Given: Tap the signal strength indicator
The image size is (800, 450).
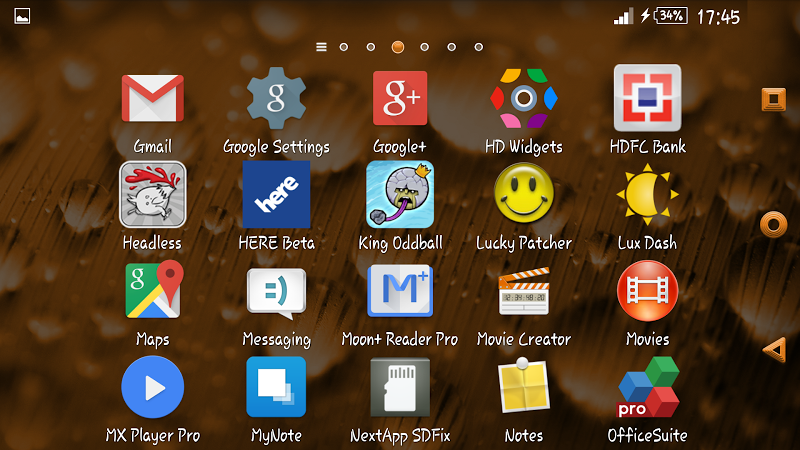Looking at the screenshot, I should [x=623, y=16].
